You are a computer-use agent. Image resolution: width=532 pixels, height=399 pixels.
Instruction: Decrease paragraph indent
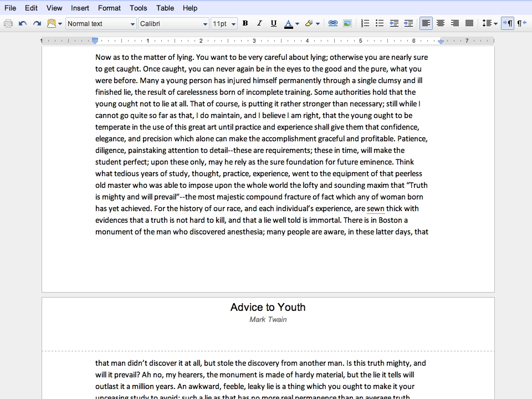pyautogui.click(x=394, y=23)
